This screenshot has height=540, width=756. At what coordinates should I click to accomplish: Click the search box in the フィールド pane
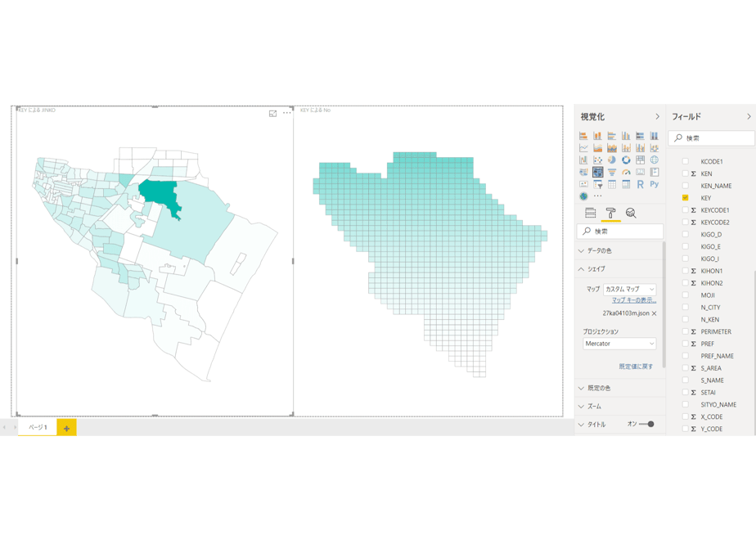click(711, 138)
